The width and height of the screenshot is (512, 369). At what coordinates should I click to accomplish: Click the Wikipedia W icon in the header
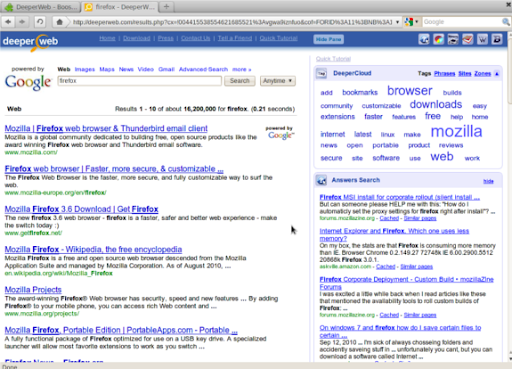pos(482,39)
